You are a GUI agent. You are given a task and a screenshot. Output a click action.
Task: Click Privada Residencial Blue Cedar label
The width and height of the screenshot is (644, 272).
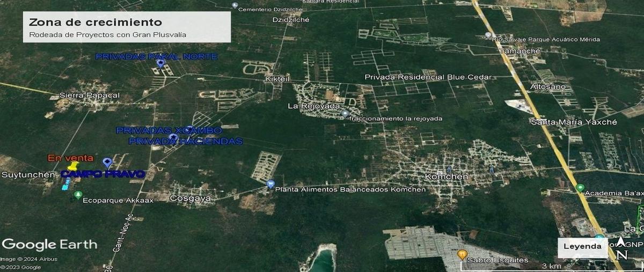click(x=428, y=77)
